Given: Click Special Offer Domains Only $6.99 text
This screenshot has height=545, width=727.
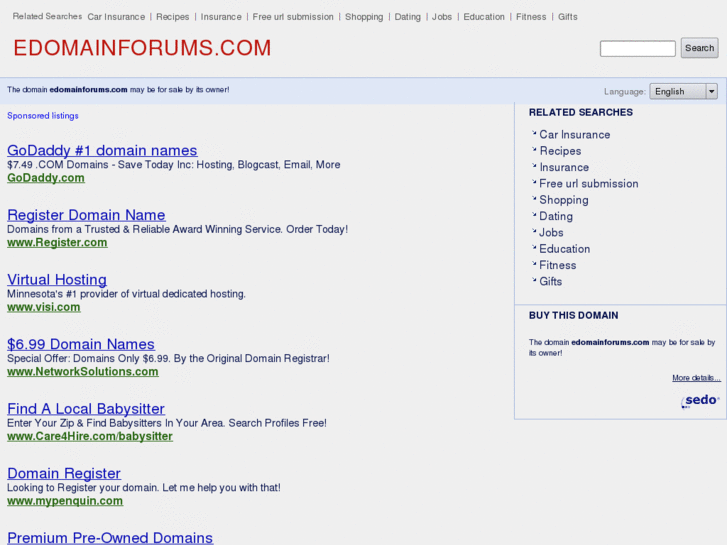Looking at the screenshot, I should tap(168, 358).
